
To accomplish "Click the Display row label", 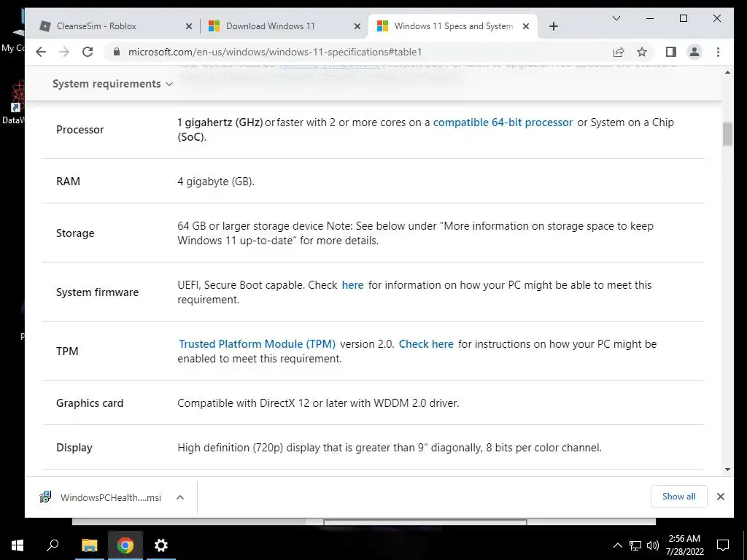I will tap(74, 448).
